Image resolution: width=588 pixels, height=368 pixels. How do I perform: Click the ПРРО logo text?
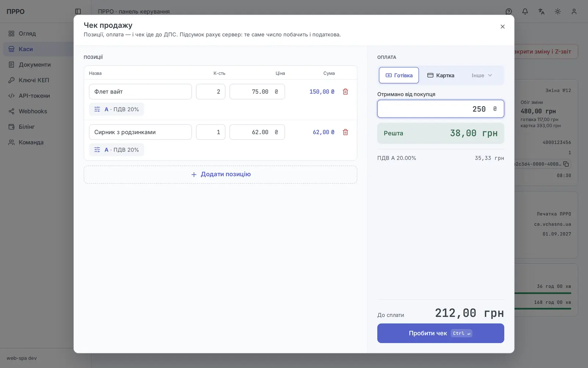click(15, 11)
